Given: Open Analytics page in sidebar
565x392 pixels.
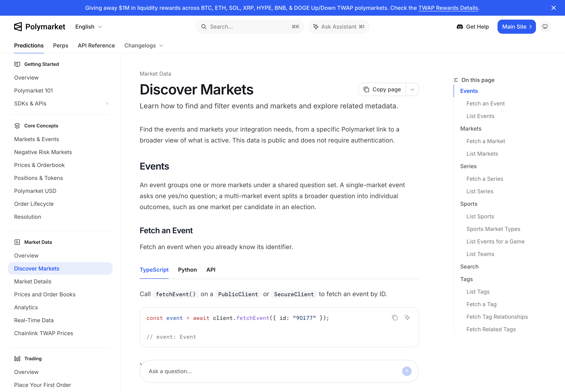Looking at the screenshot, I should point(26,308).
